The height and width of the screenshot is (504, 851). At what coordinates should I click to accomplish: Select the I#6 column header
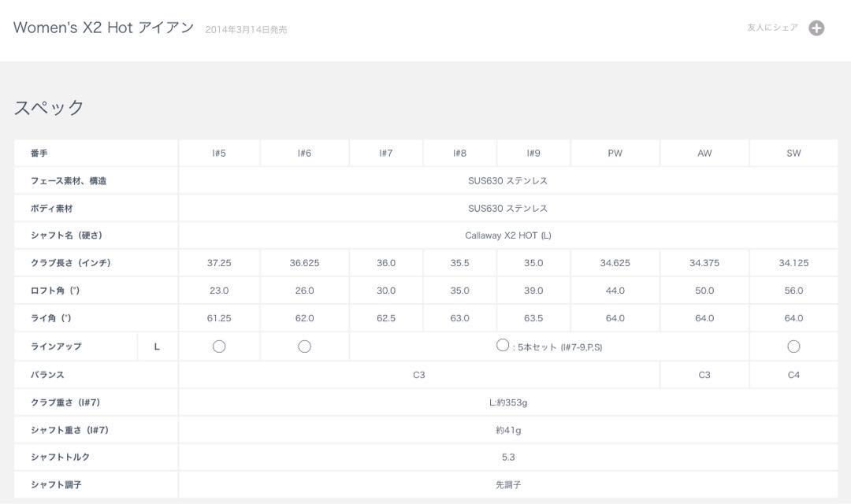[x=304, y=153]
